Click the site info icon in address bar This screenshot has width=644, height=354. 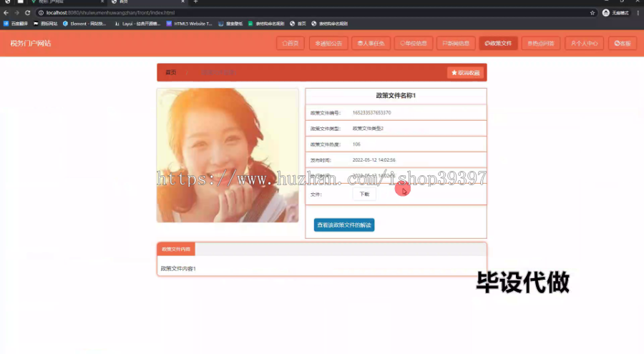[x=41, y=13]
